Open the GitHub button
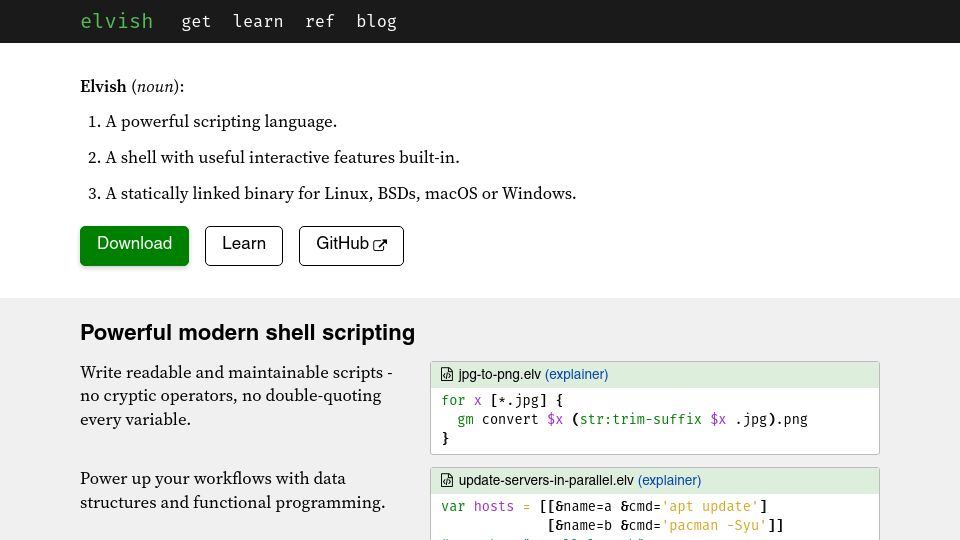960x540 pixels. pyautogui.click(x=351, y=246)
